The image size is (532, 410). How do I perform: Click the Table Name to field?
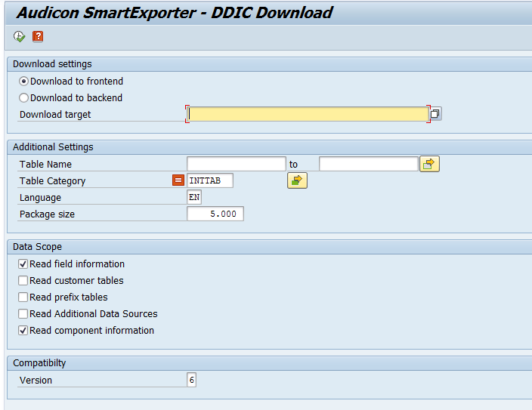click(369, 164)
